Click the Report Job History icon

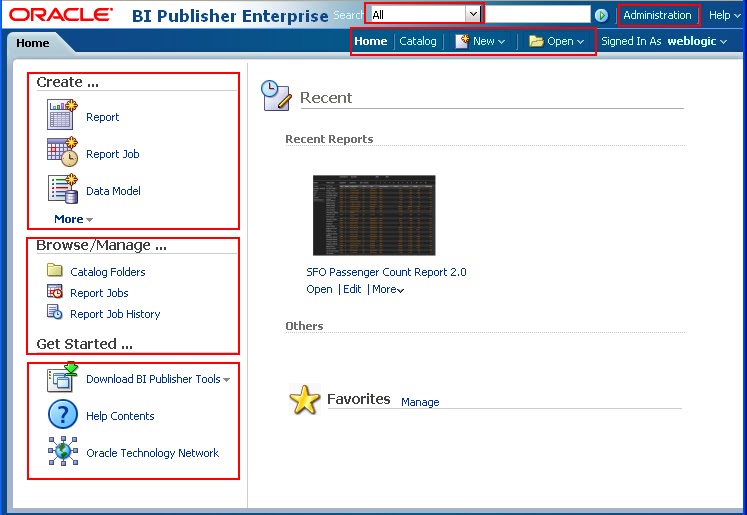click(55, 312)
